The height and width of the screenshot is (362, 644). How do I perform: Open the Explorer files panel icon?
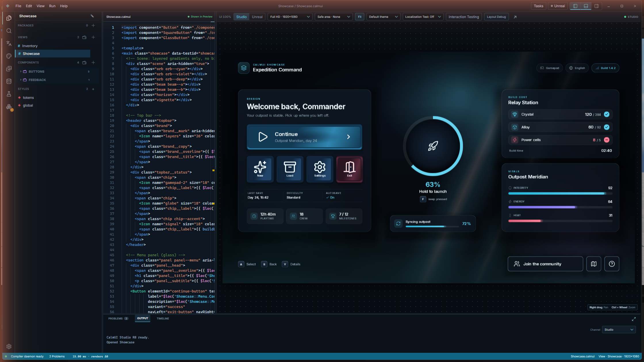[9, 18]
